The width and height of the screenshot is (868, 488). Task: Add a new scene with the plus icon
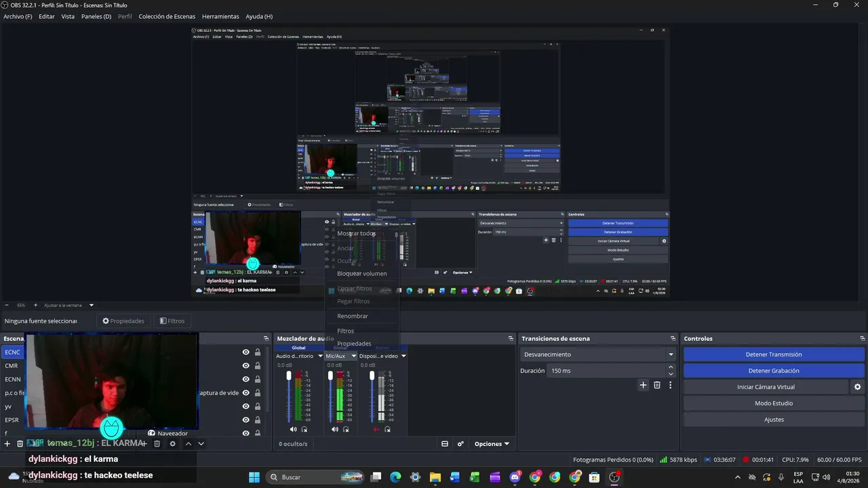pyautogui.click(x=7, y=444)
